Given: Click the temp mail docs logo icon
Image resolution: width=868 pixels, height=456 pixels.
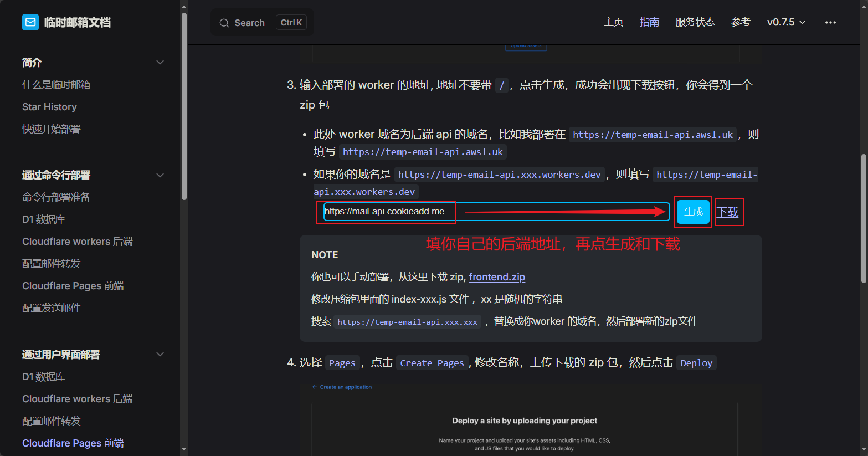Looking at the screenshot, I should (x=30, y=22).
